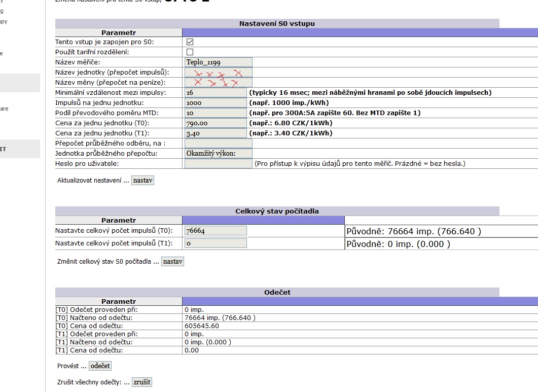Click the 'Název měny' input field

(x=218, y=83)
